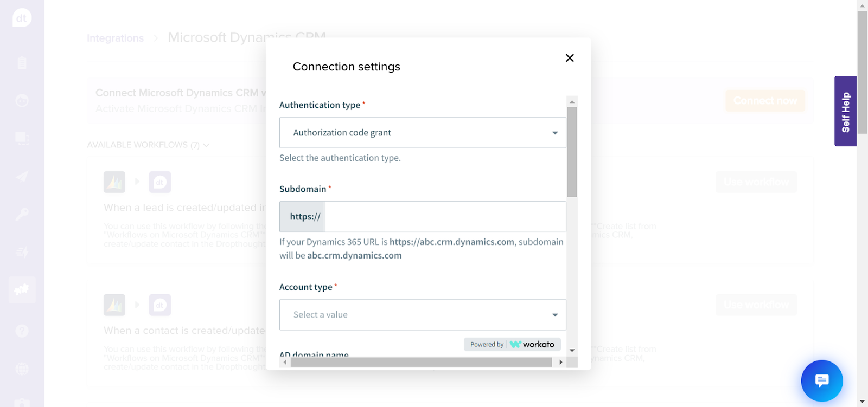Close the Connection settings dialog
The width and height of the screenshot is (868, 407).
[570, 58]
